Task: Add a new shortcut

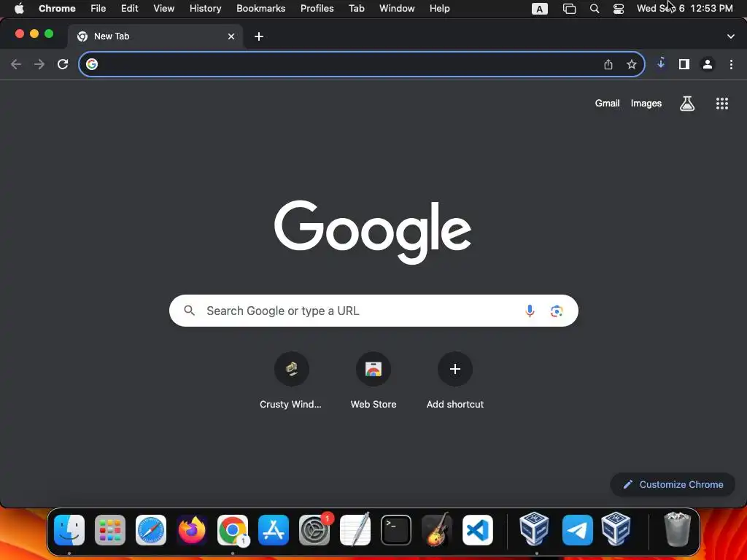Action: (x=455, y=381)
